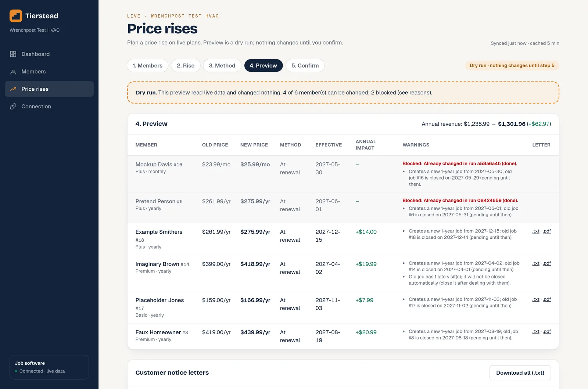Click new price $166.99/yr

(255, 300)
